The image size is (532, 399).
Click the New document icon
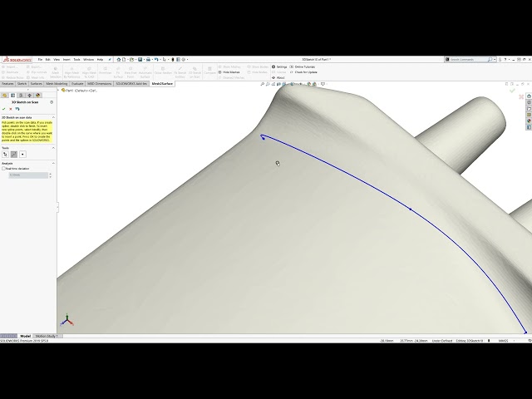click(x=124, y=59)
